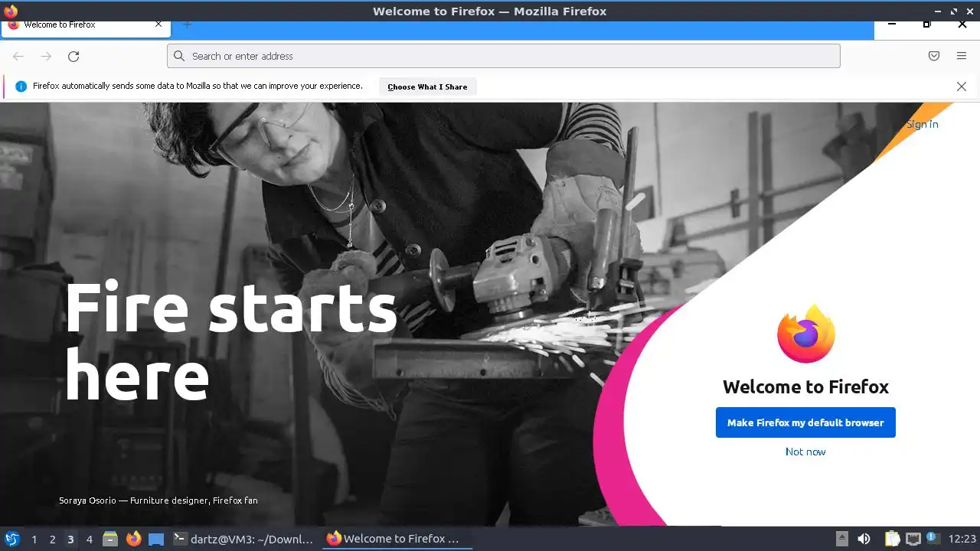Switch to workspace 1 in taskbar
The height and width of the screenshot is (551, 980).
coord(34,539)
